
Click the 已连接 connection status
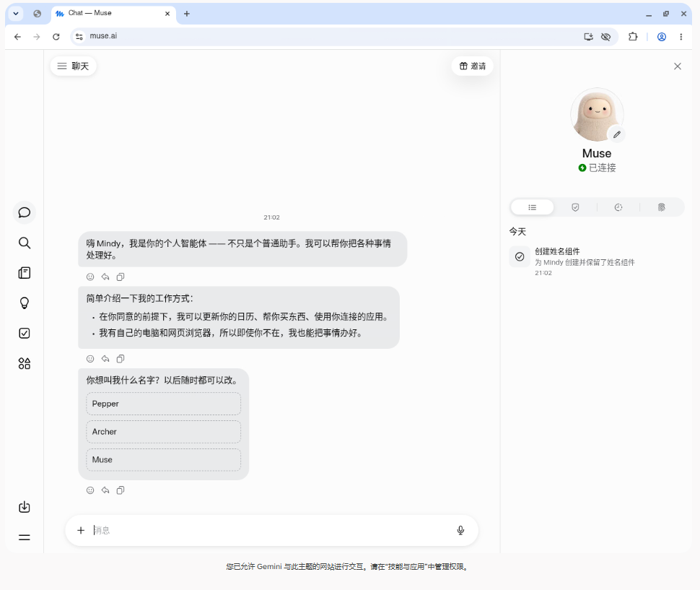597,168
